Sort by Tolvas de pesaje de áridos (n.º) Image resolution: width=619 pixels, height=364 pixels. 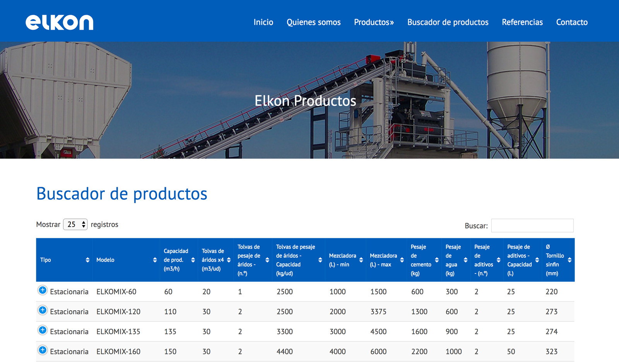tap(253, 260)
